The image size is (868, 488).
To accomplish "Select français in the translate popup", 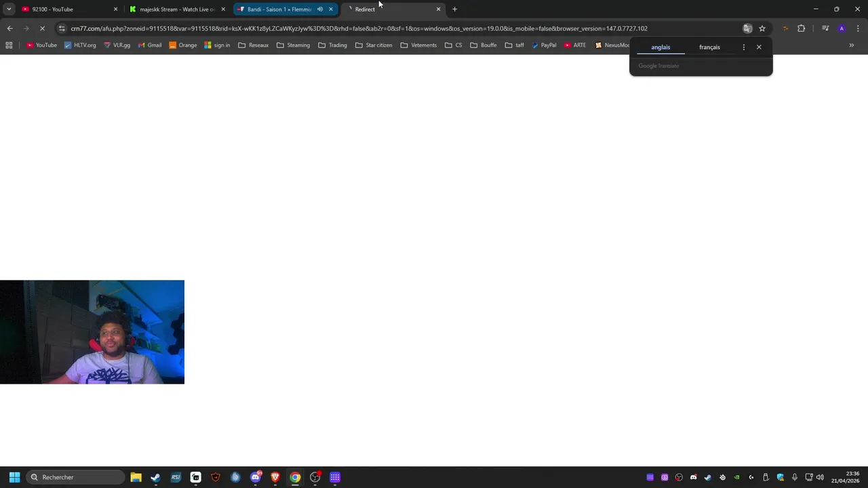I will [709, 47].
